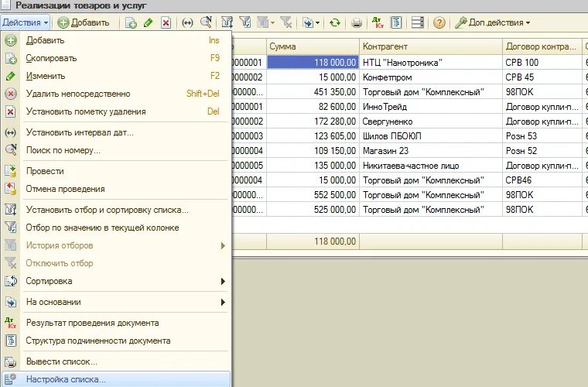Click the copy document toolbar icon
Screen dimensions: 588x387
click(131, 23)
